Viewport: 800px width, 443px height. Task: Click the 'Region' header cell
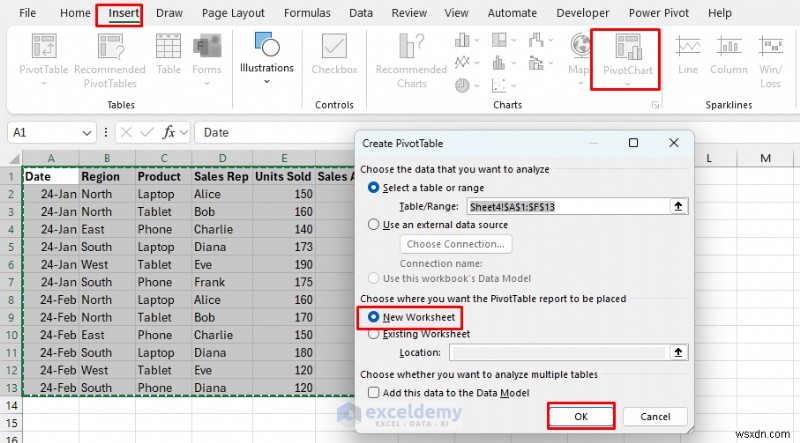click(107, 177)
